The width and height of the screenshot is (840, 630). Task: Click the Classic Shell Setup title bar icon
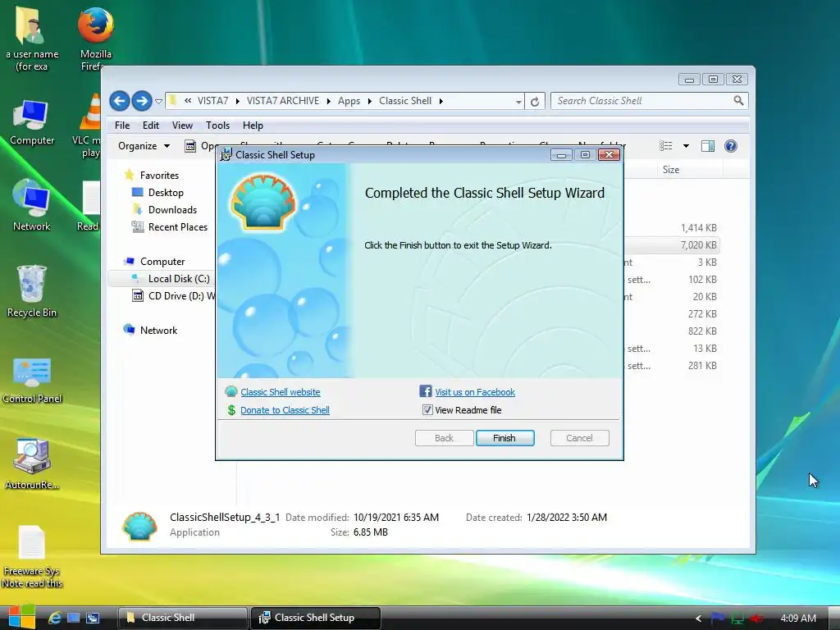click(x=226, y=155)
